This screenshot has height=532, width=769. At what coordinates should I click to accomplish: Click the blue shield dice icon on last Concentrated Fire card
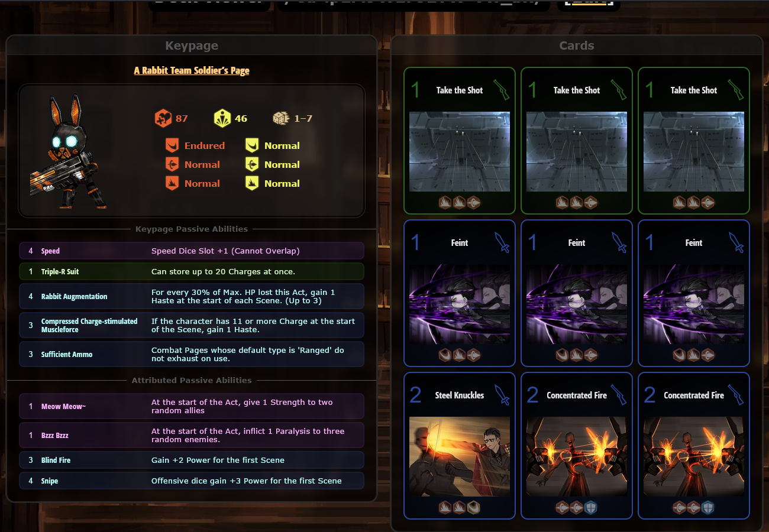click(x=708, y=507)
